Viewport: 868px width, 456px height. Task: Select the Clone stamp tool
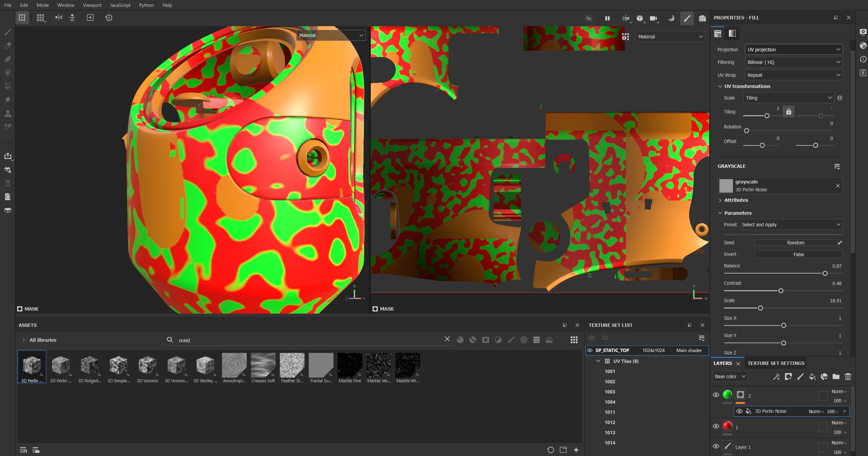pyautogui.click(x=8, y=113)
